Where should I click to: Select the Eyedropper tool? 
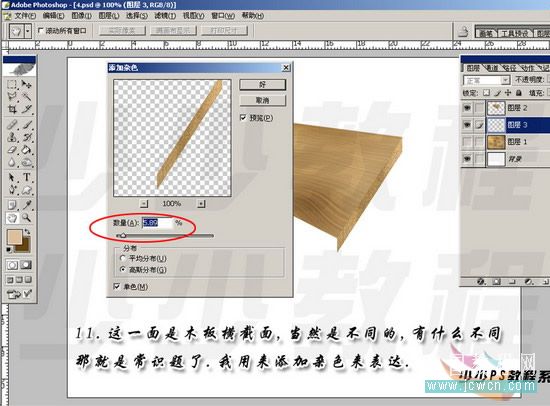(27, 205)
